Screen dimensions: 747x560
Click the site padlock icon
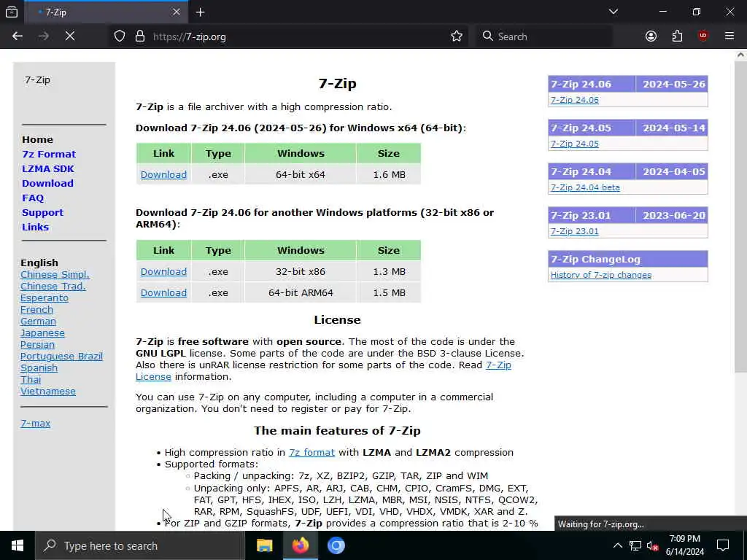(139, 36)
